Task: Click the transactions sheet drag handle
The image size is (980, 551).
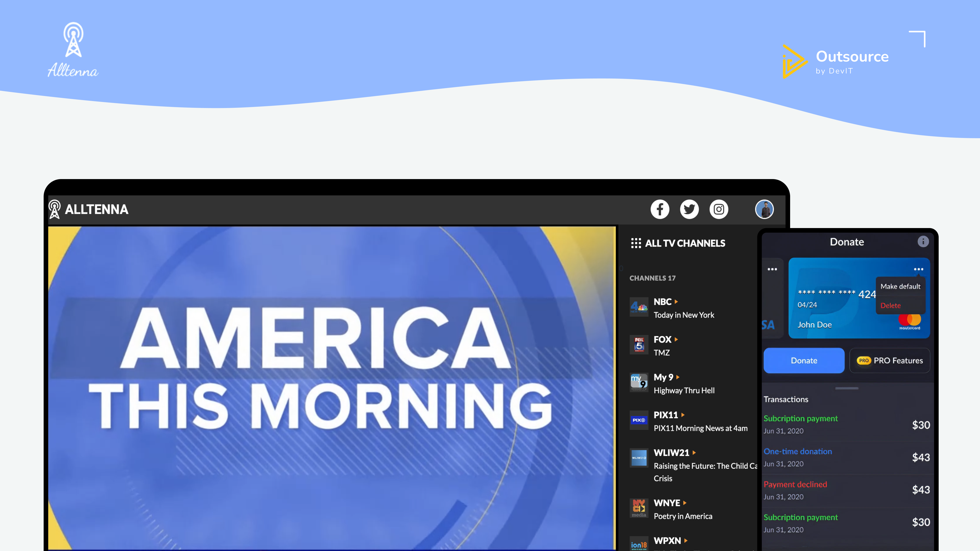Action: point(847,388)
